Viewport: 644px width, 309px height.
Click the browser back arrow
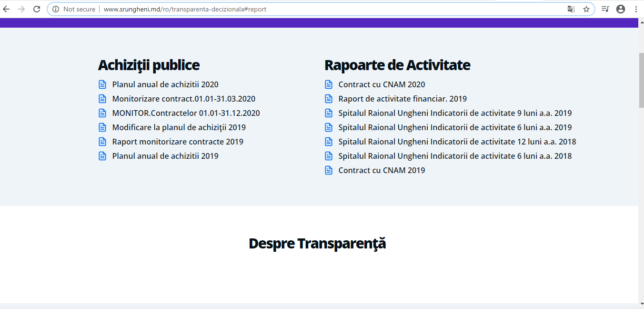pos(6,9)
